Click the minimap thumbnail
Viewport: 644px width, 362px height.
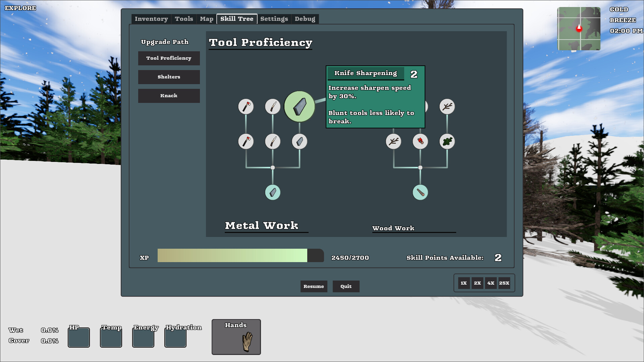(x=579, y=29)
